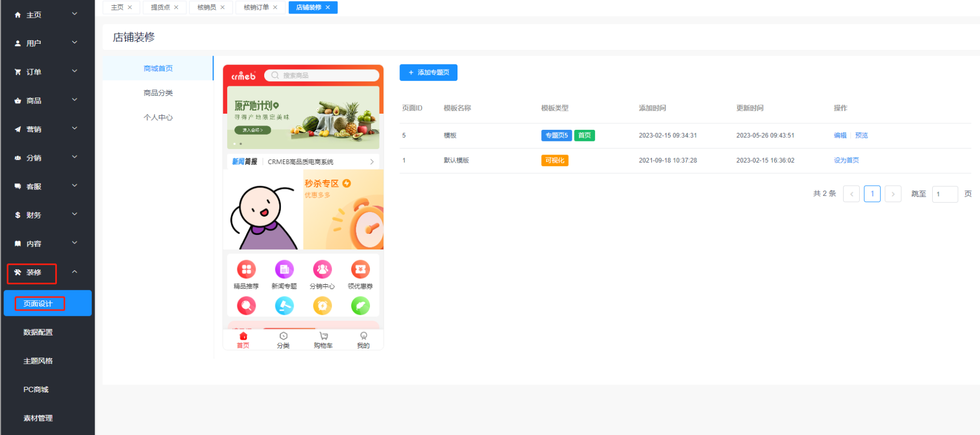
Task: Switch to the 核销订单 tab
Action: click(256, 8)
